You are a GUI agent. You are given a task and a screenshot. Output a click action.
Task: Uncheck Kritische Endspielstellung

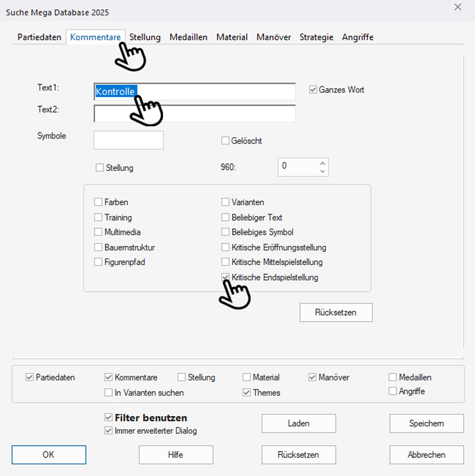226,278
